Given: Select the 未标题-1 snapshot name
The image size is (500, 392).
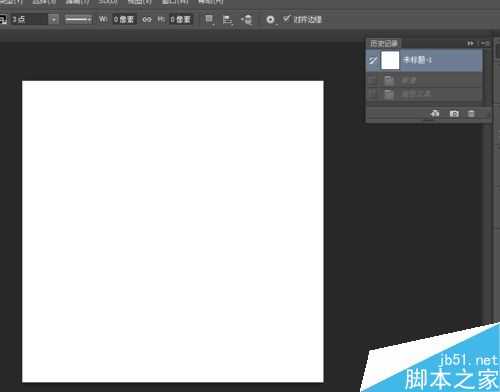Looking at the screenshot, I should coord(417,60).
